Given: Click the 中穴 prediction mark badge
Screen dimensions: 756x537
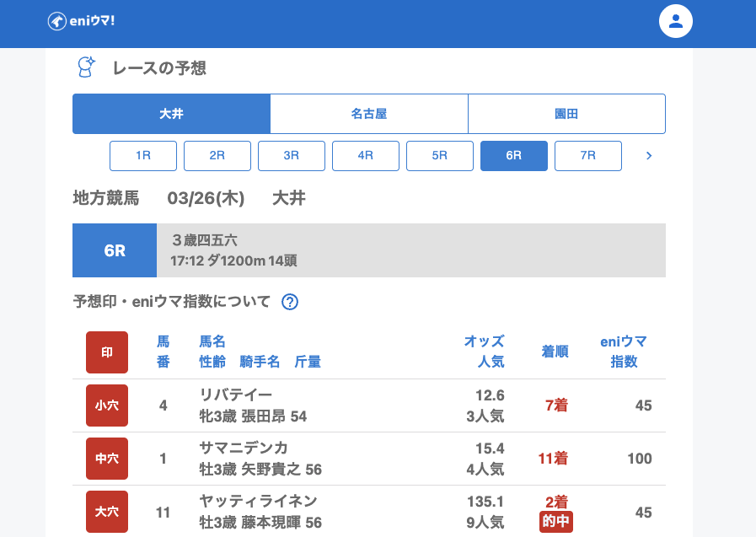Looking at the screenshot, I should point(107,459).
